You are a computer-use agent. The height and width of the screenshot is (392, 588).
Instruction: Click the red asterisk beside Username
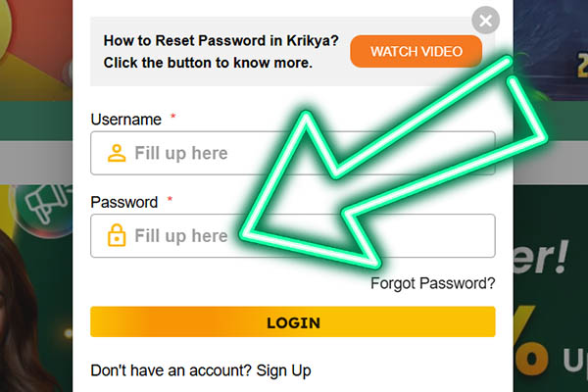tap(173, 118)
